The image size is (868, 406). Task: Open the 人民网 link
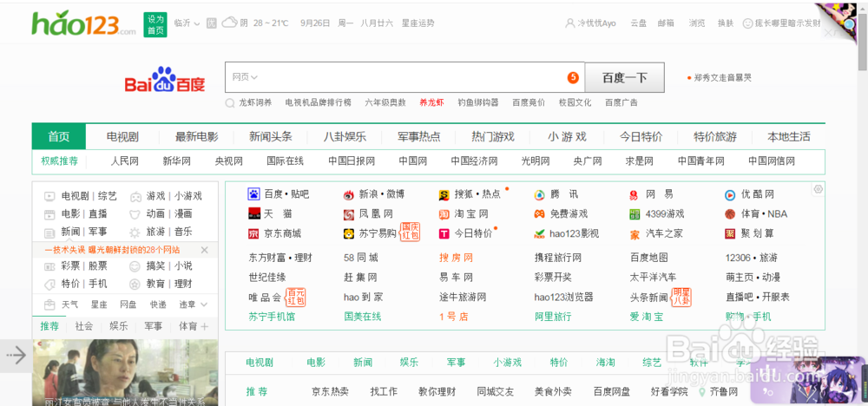[x=124, y=161]
